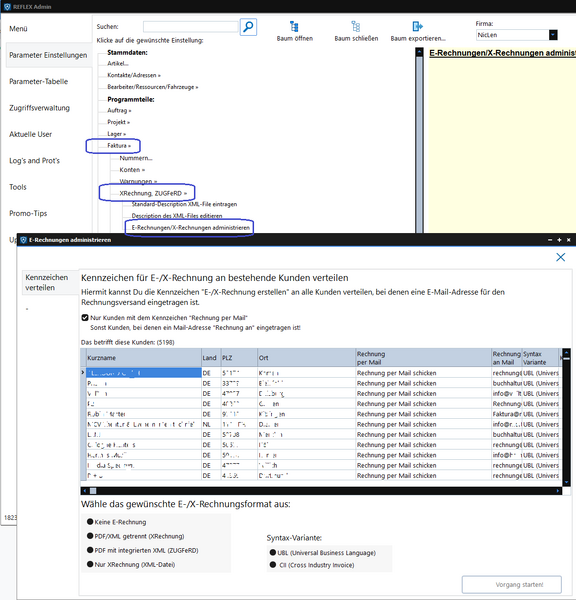Viewport: 576px width, 600px height.
Task: Expand the Konten tree node
Action: click(x=132, y=170)
